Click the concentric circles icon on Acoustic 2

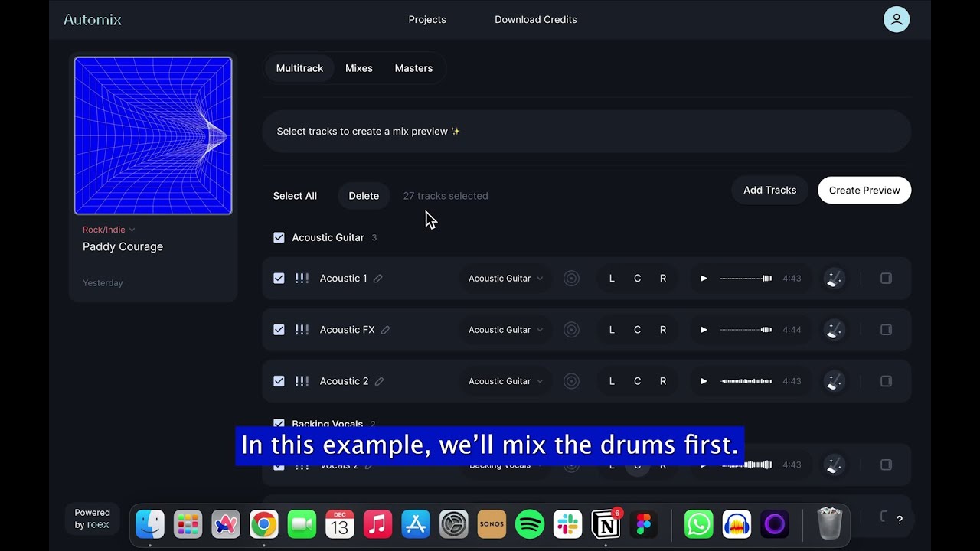(x=571, y=381)
